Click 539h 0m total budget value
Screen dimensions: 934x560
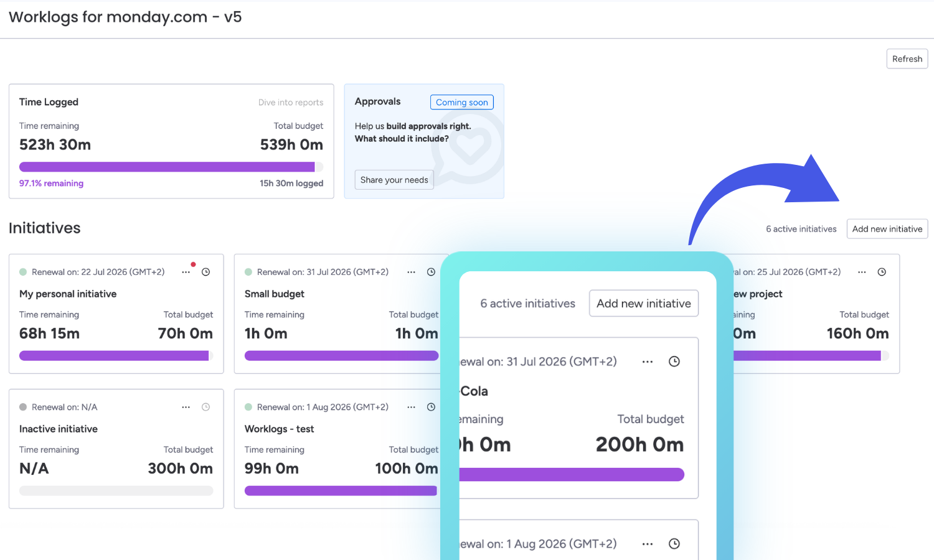pyautogui.click(x=291, y=145)
